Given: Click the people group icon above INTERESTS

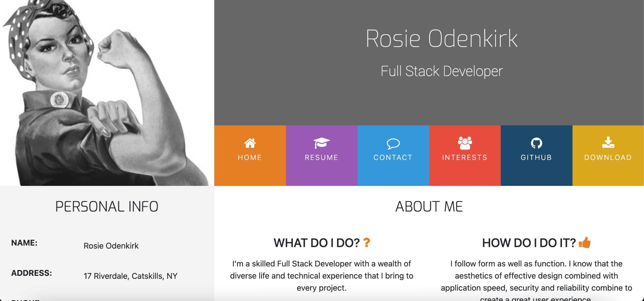Looking at the screenshot, I should tap(465, 143).
